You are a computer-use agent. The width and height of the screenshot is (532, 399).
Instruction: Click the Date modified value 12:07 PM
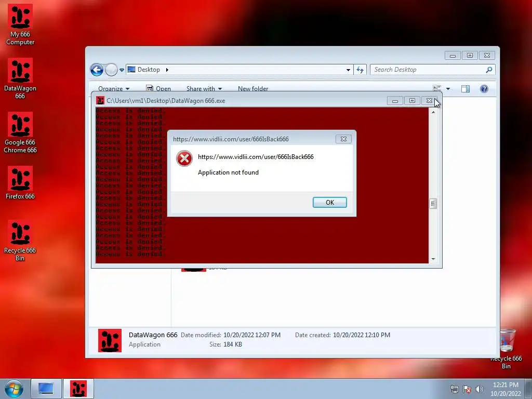(x=252, y=335)
